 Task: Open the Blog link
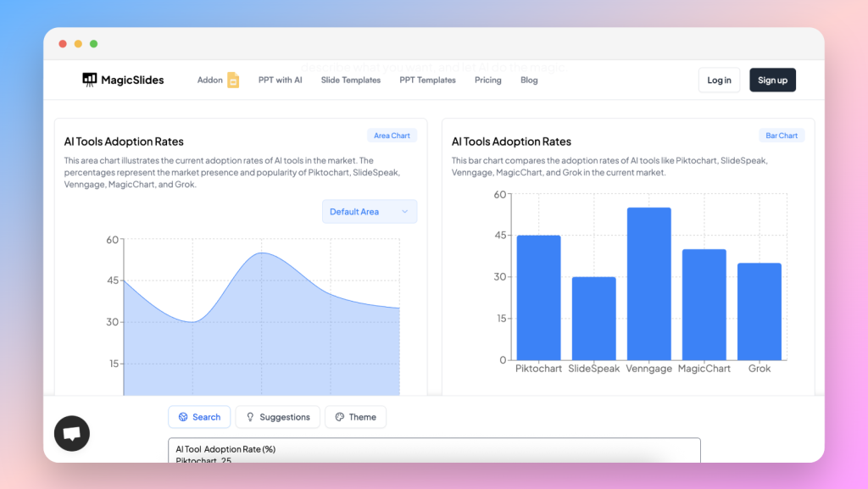coord(529,81)
